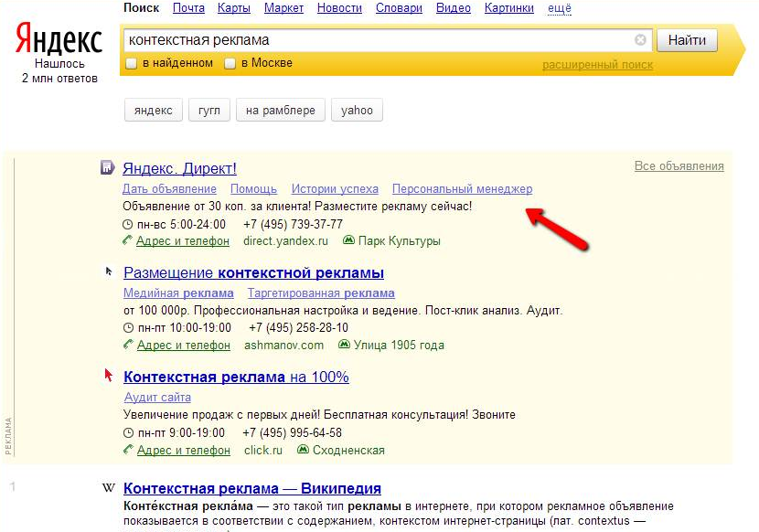Click the click.ru domain text
Screen dimensions: 759x532
(262, 451)
